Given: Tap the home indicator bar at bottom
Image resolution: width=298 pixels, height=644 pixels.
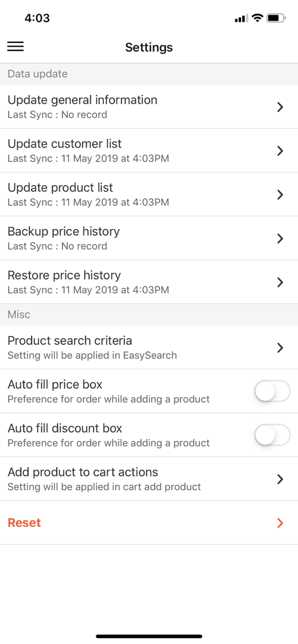Looking at the screenshot, I should 149,636.
